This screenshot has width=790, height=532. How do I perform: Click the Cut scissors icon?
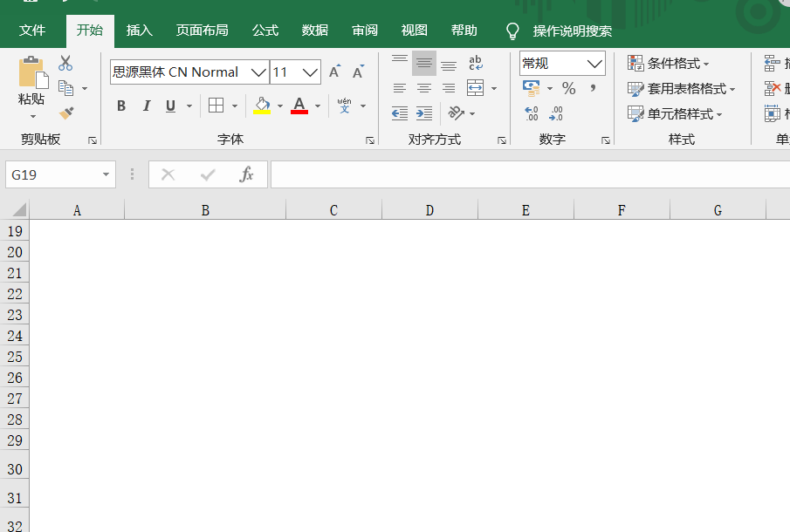pos(65,63)
